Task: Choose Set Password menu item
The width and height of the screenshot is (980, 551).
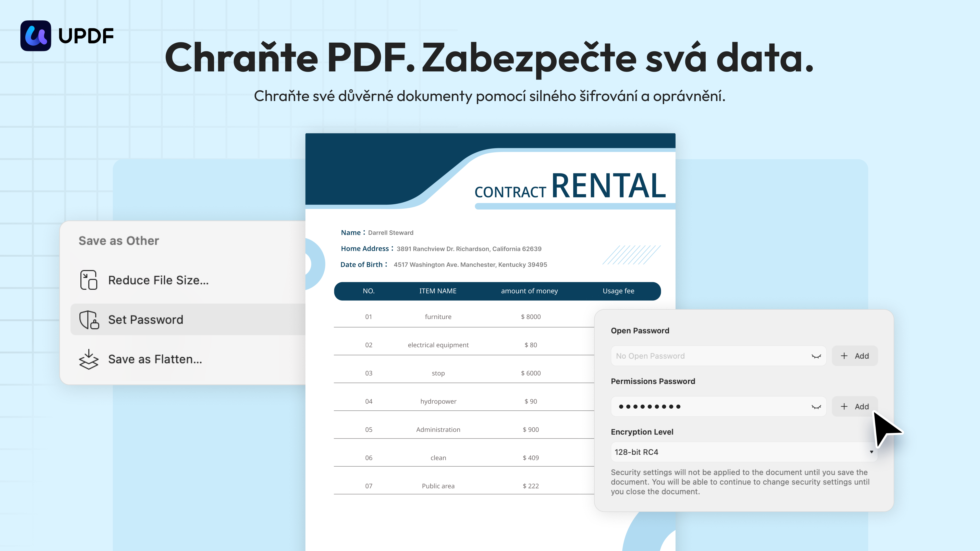Action: 146,320
